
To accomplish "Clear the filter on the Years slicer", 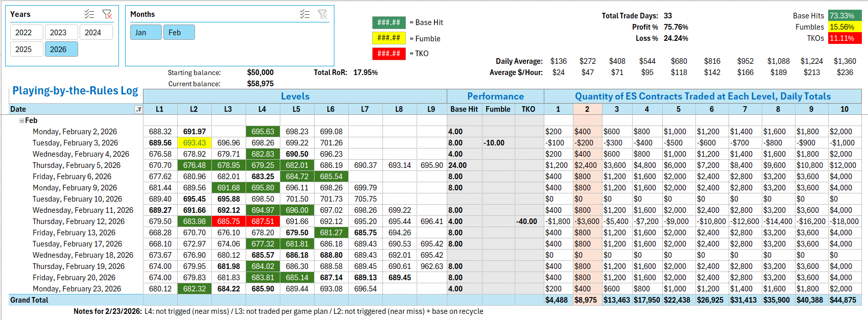I will coord(107,14).
